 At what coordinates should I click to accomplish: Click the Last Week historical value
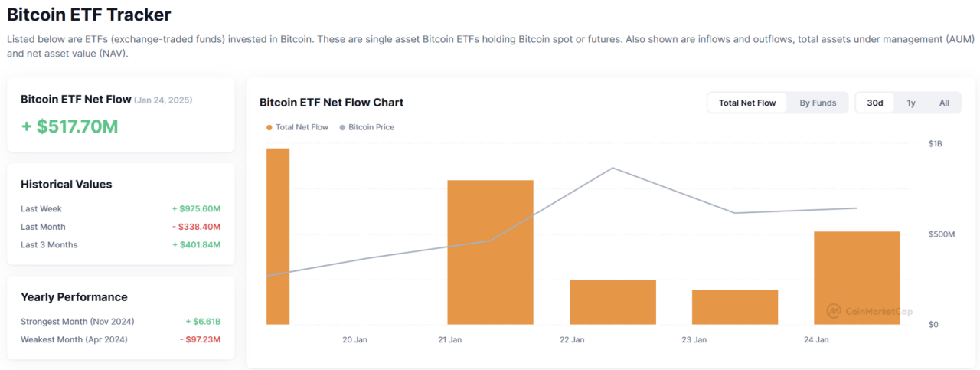coord(196,208)
